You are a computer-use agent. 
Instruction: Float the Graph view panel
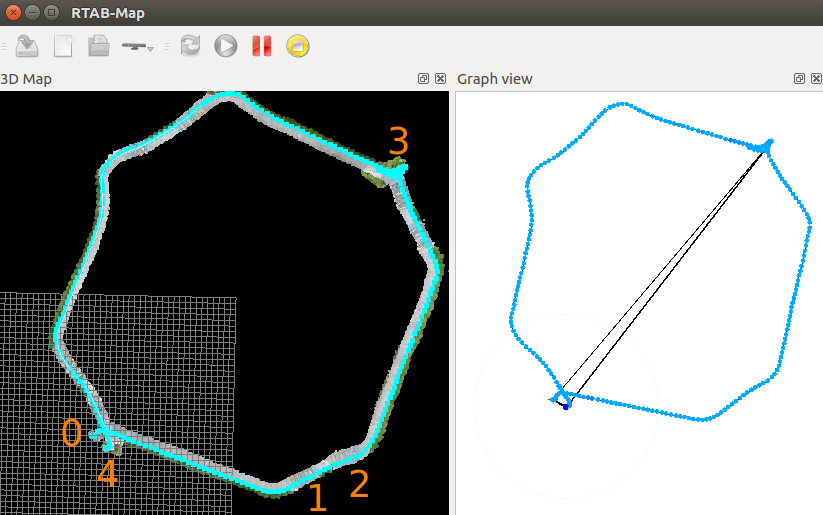coord(799,79)
